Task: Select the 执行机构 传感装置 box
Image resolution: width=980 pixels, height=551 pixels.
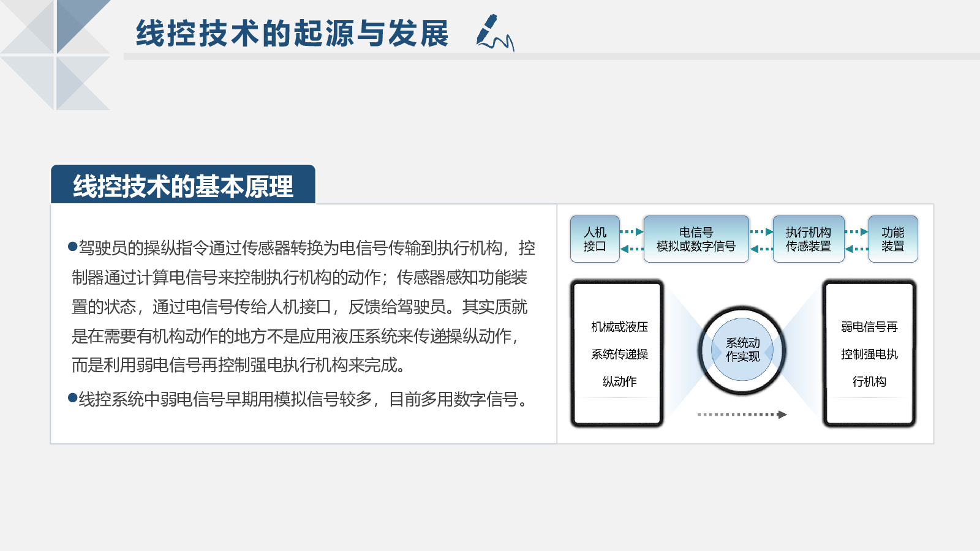Action: pyautogui.click(x=809, y=239)
